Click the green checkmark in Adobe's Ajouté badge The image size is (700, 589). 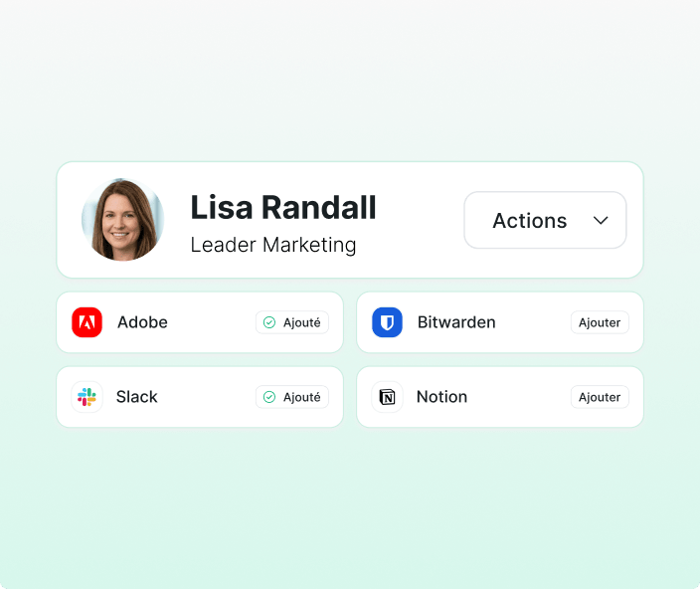[x=269, y=322]
